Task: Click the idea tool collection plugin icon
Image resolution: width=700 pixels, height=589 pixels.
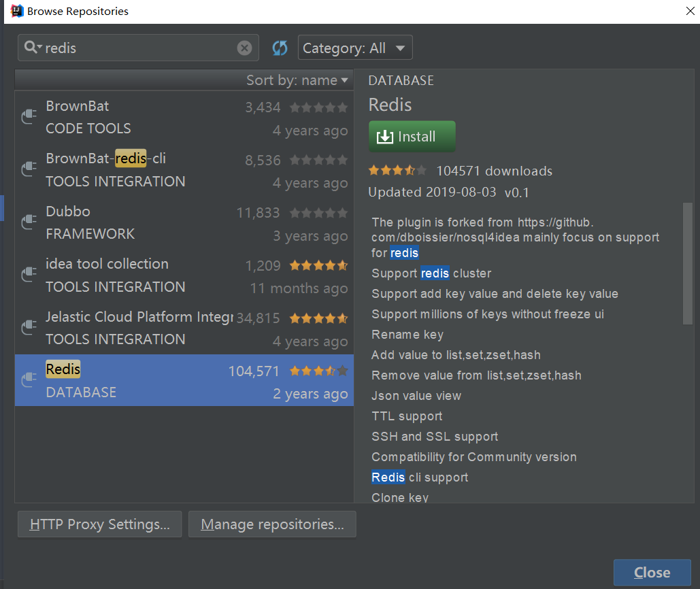Action: (x=29, y=275)
